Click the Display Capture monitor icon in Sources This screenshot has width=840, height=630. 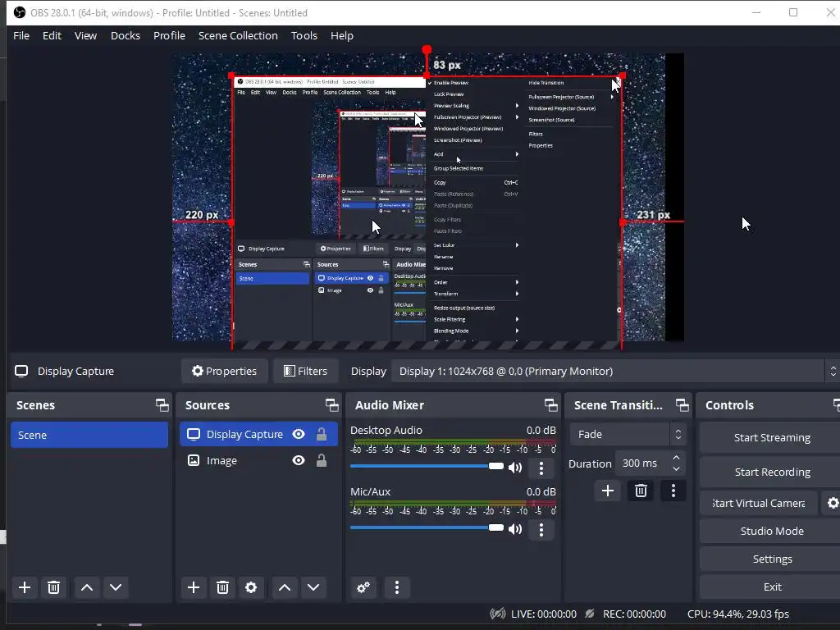194,434
